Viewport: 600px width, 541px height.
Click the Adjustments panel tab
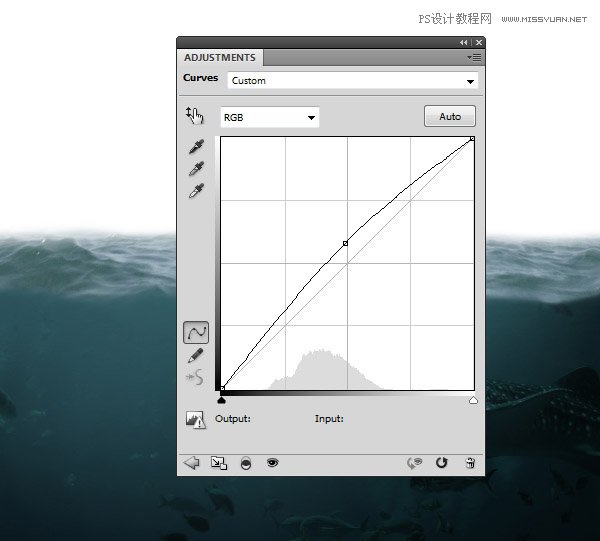(x=219, y=58)
